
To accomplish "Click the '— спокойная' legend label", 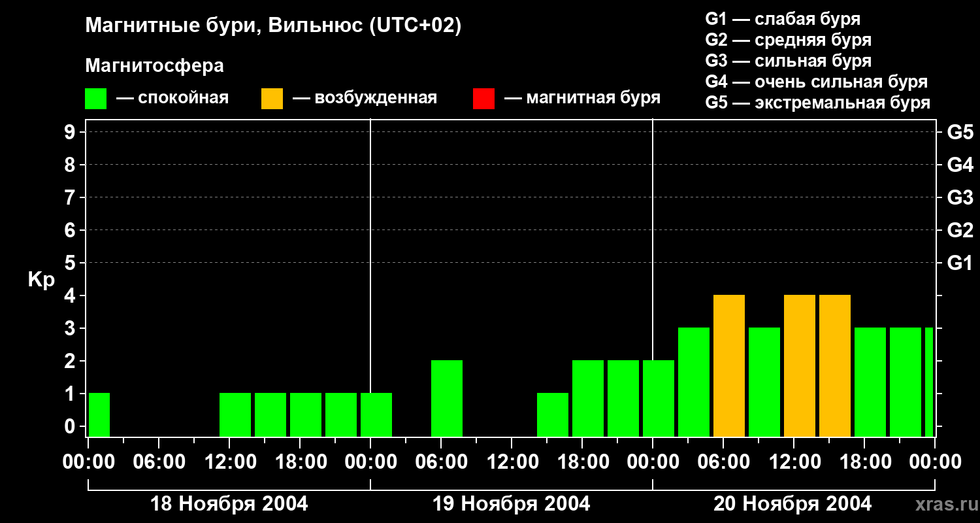I will pos(172,98).
